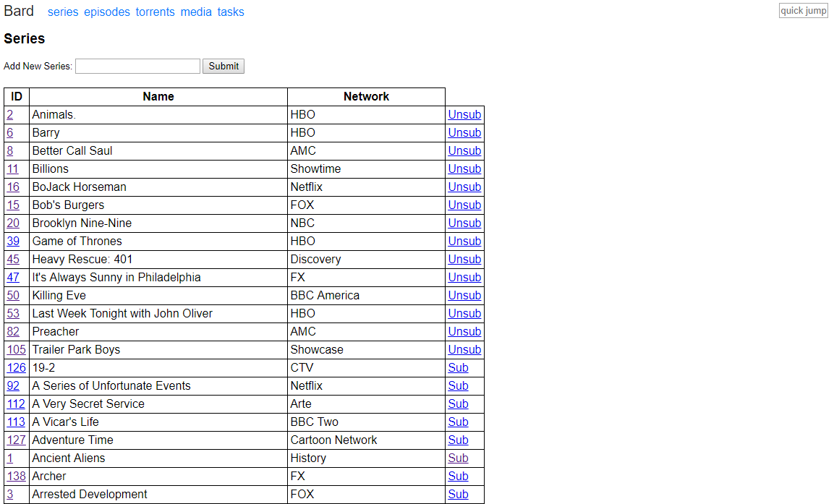Open series ID 138 for Archer
This screenshot has width=834, height=504.
point(16,476)
